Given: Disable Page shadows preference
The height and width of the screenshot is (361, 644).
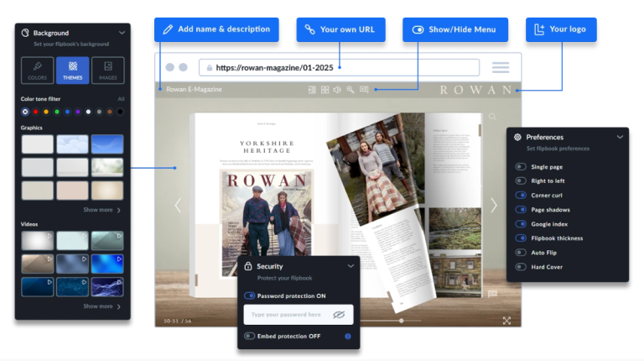Looking at the screenshot, I should (521, 210).
